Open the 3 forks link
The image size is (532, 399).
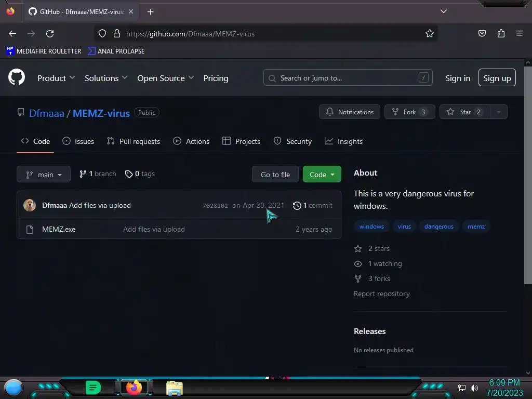(x=372, y=278)
